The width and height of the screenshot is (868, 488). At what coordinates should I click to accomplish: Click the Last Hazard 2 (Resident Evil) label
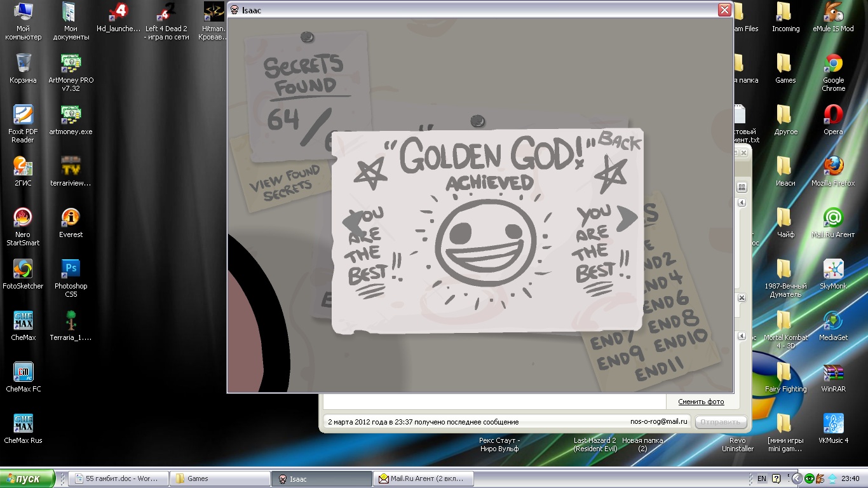click(595, 444)
